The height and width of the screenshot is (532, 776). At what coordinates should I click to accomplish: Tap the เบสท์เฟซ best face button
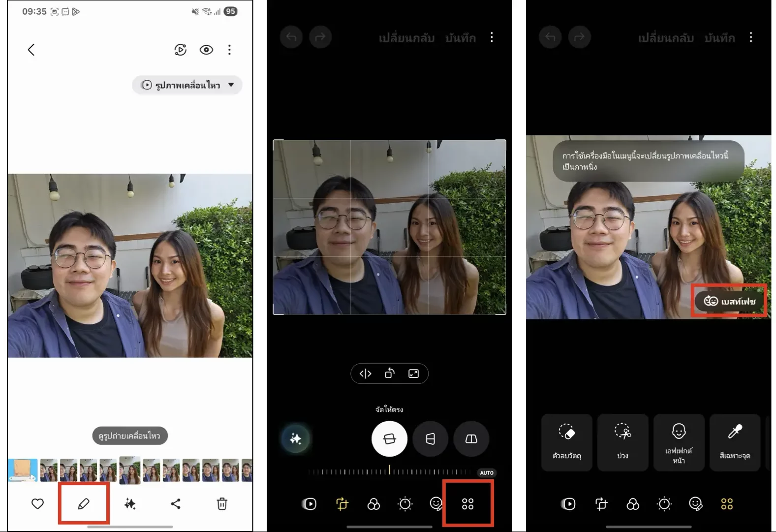pyautogui.click(x=729, y=301)
